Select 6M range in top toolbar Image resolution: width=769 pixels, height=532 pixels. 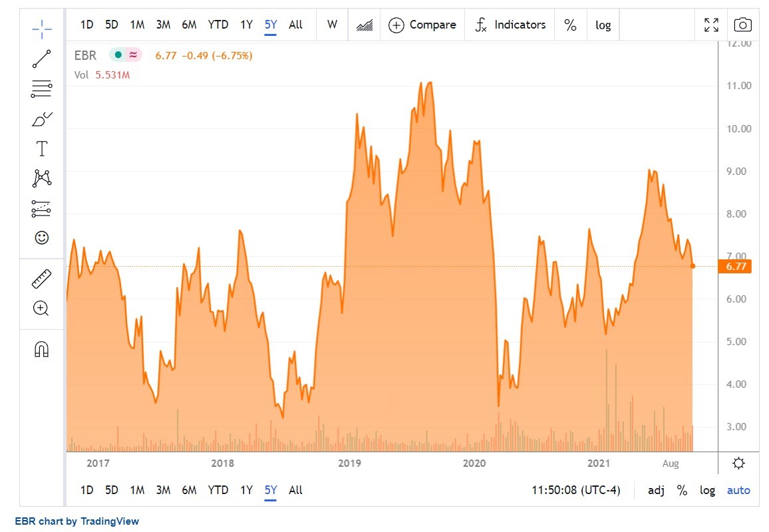point(190,25)
